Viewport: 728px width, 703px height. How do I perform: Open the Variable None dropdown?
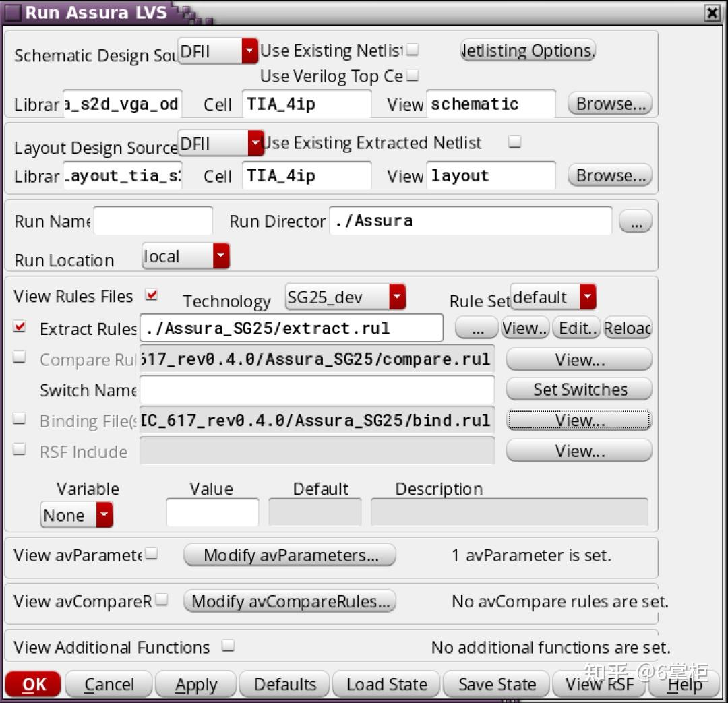(x=77, y=515)
